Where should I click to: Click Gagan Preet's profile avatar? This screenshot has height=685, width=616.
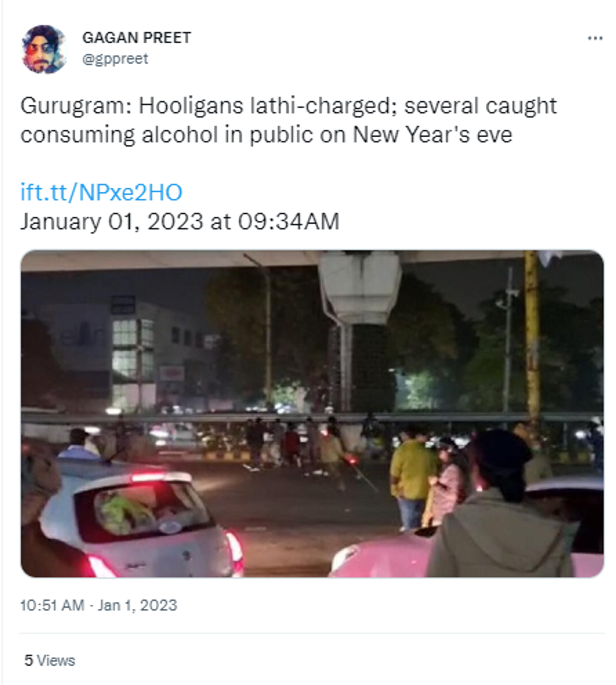pyautogui.click(x=44, y=49)
